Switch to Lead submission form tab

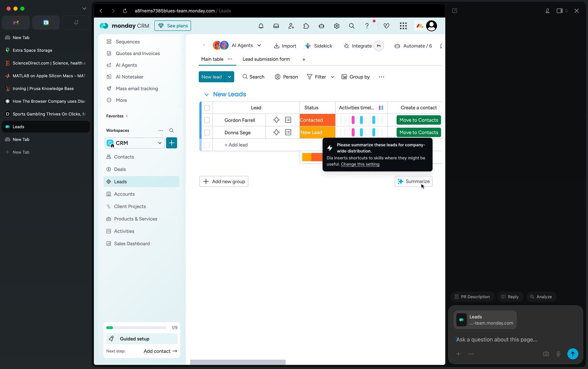tap(266, 59)
